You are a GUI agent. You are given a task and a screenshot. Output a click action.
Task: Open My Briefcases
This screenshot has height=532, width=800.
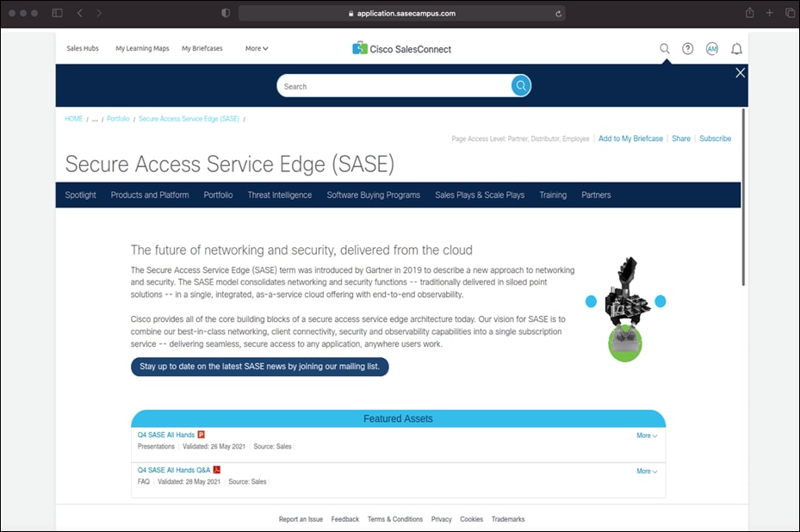[x=202, y=48]
